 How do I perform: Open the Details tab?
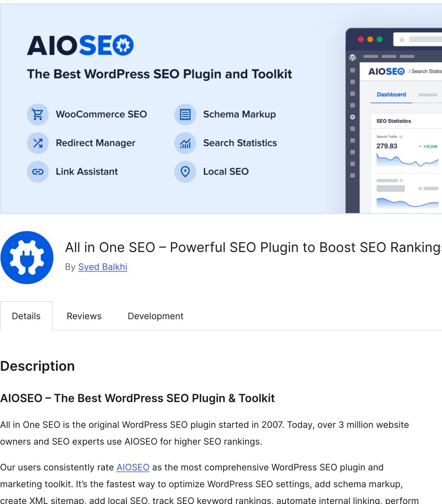[26, 316]
